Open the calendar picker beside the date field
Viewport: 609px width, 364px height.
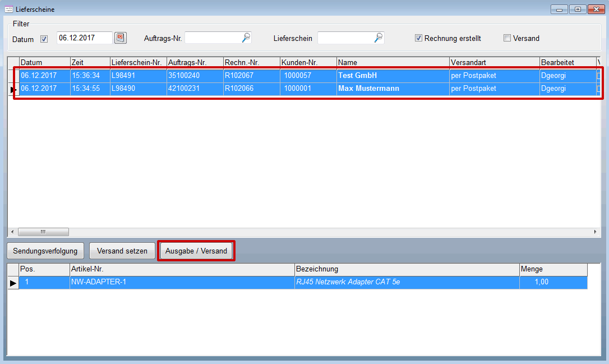click(x=121, y=38)
